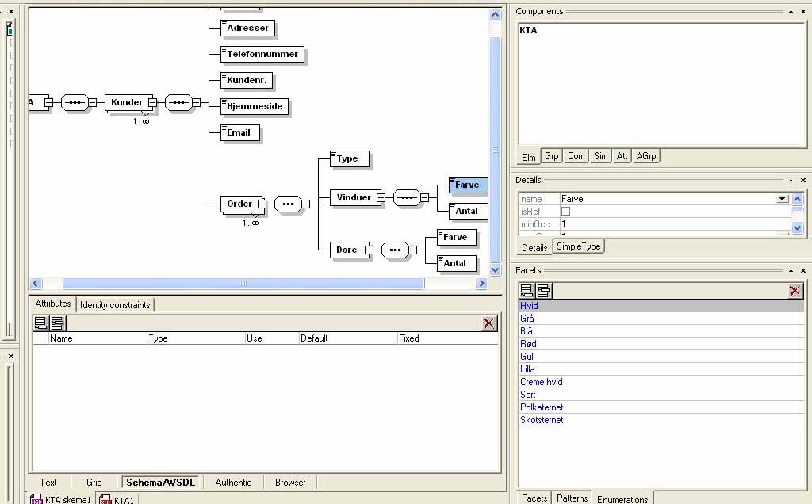Image resolution: width=812 pixels, height=504 pixels.
Task: Collapse the Vinduer element node
Action: [380, 197]
